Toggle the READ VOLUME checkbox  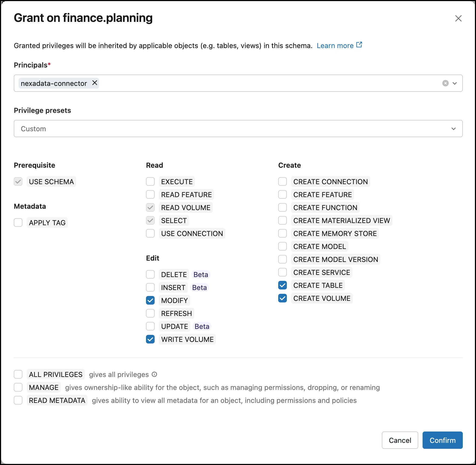(150, 207)
